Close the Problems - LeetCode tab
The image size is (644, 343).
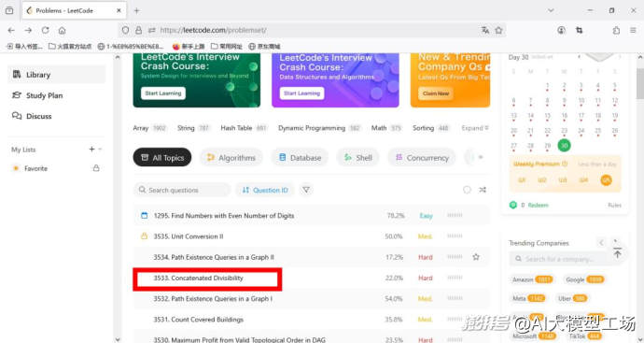(119, 10)
